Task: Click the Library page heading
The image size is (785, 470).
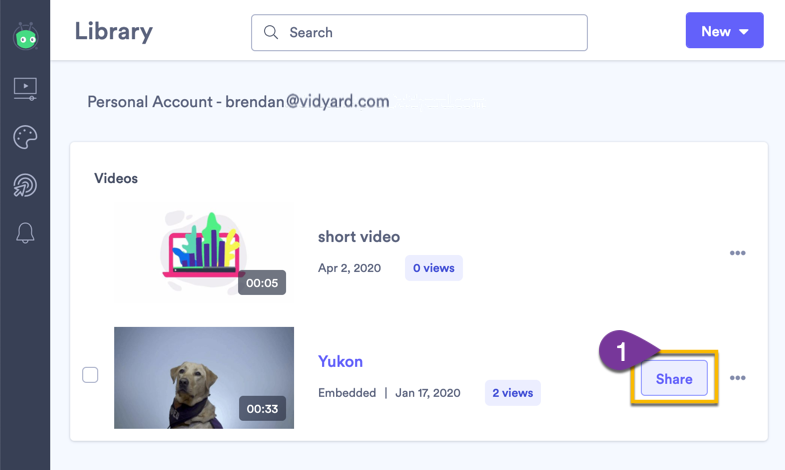Action: pos(113,31)
